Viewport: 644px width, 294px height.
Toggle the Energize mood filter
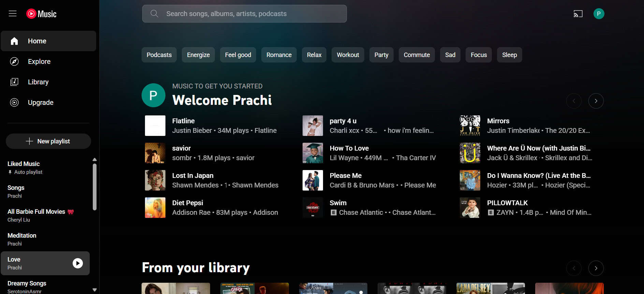click(x=198, y=55)
